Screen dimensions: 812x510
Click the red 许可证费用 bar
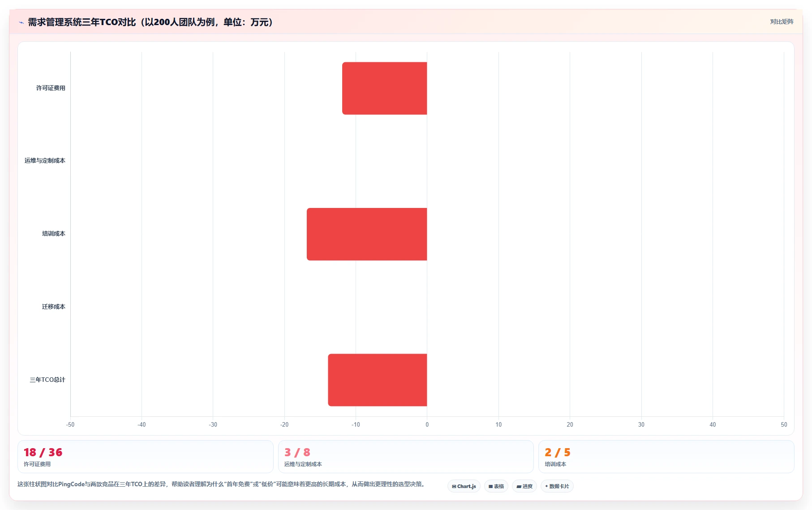pyautogui.click(x=385, y=88)
